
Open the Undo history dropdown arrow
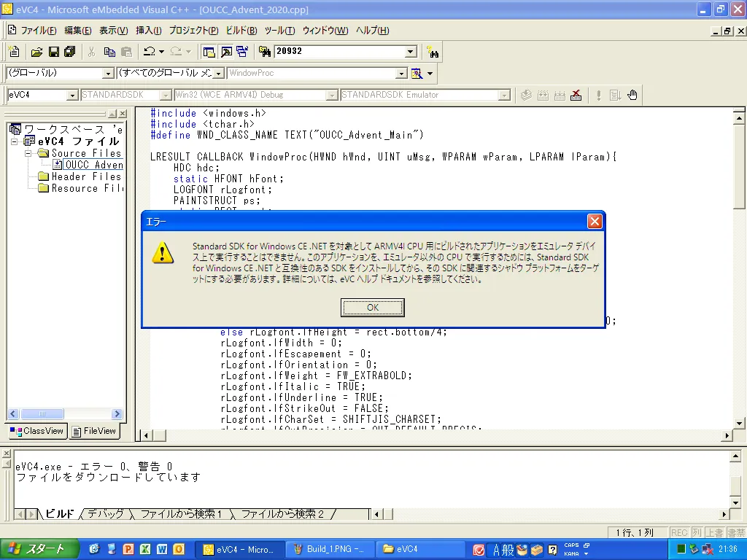click(x=161, y=52)
